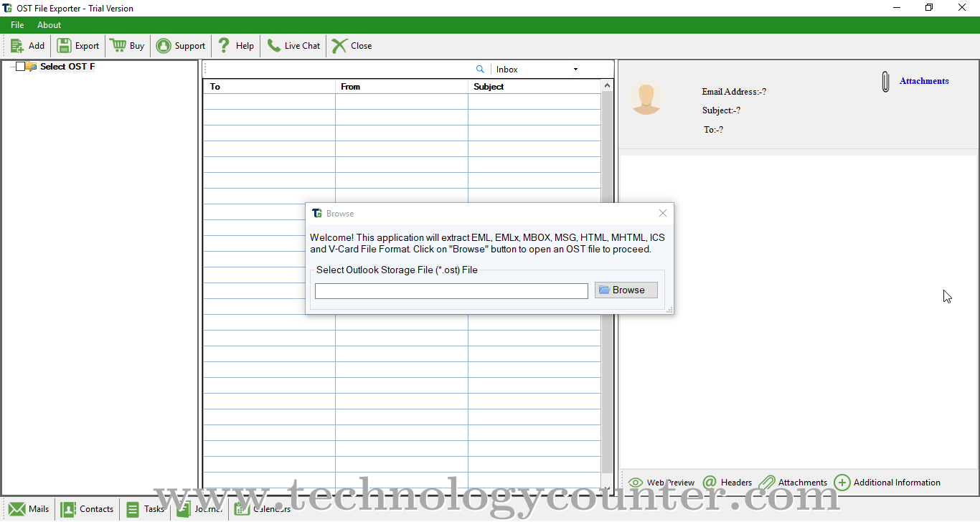Open the blue Attachments link
The height and width of the screenshot is (522, 980).
click(924, 81)
